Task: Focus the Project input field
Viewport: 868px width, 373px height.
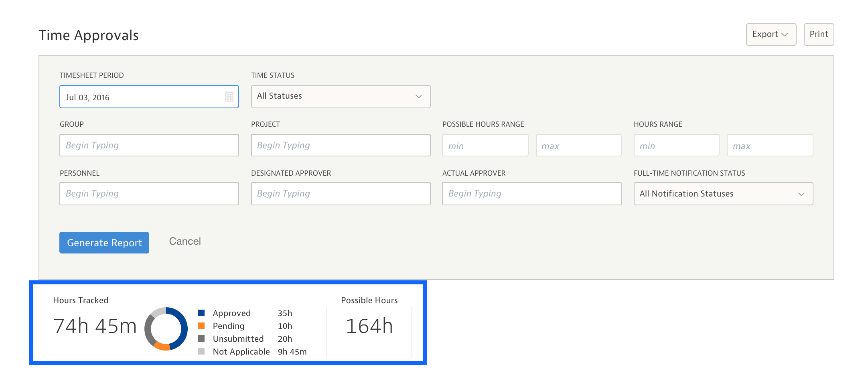Action: tap(341, 145)
